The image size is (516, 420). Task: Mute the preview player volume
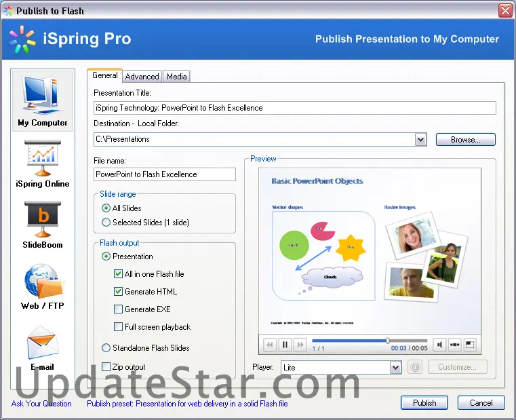[x=439, y=345]
